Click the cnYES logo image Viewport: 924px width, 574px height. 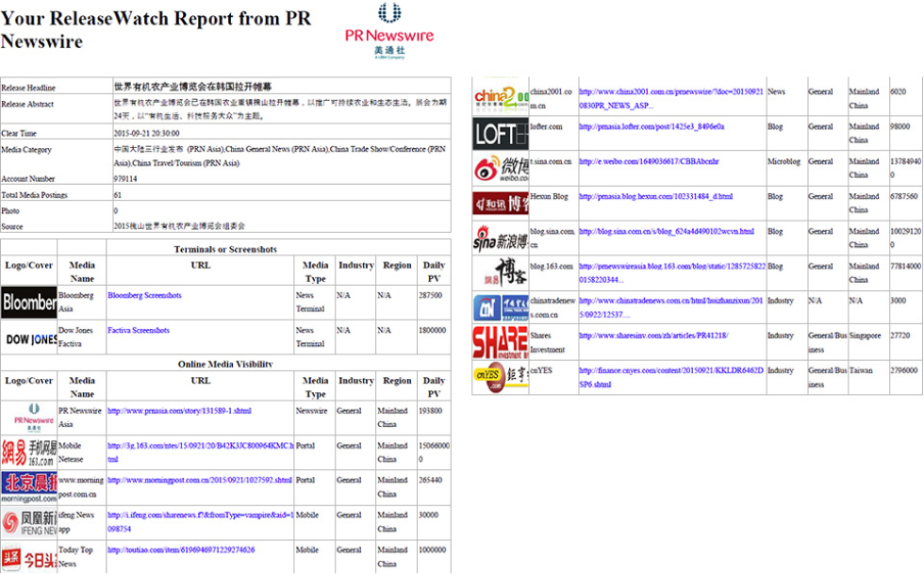(x=501, y=377)
